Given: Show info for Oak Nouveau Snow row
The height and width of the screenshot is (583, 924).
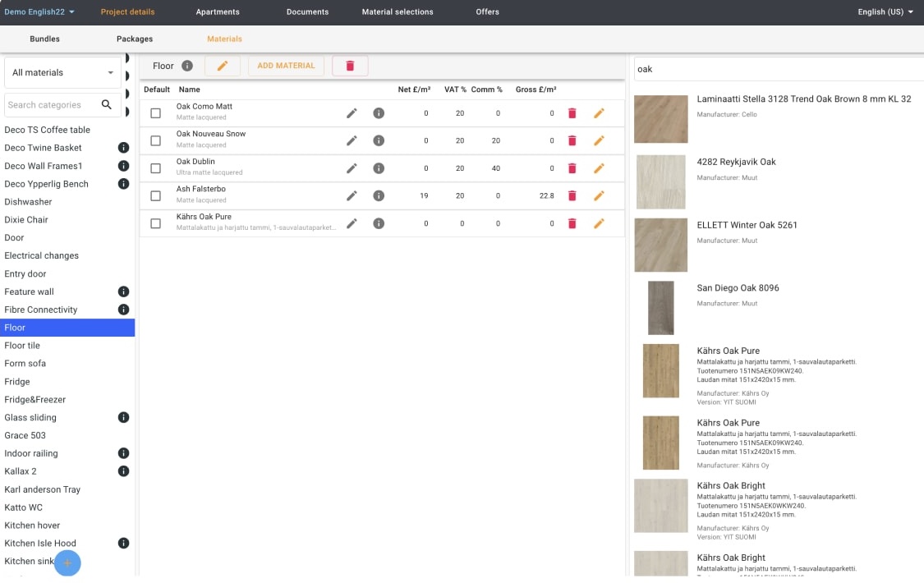Looking at the screenshot, I should [x=379, y=140].
